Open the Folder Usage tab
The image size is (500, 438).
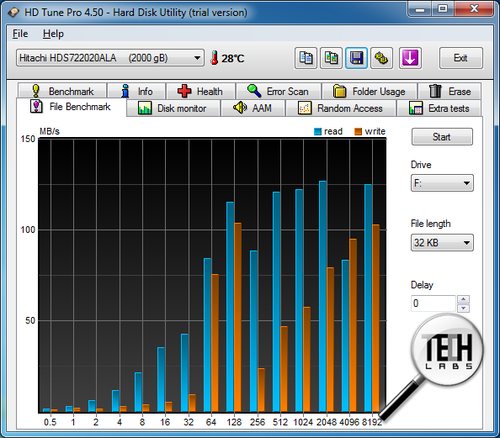[x=369, y=91]
